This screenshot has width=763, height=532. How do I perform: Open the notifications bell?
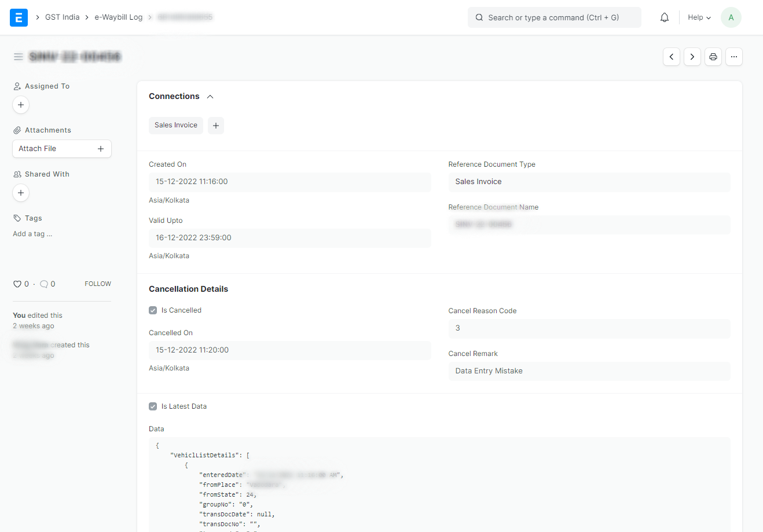(x=665, y=17)
